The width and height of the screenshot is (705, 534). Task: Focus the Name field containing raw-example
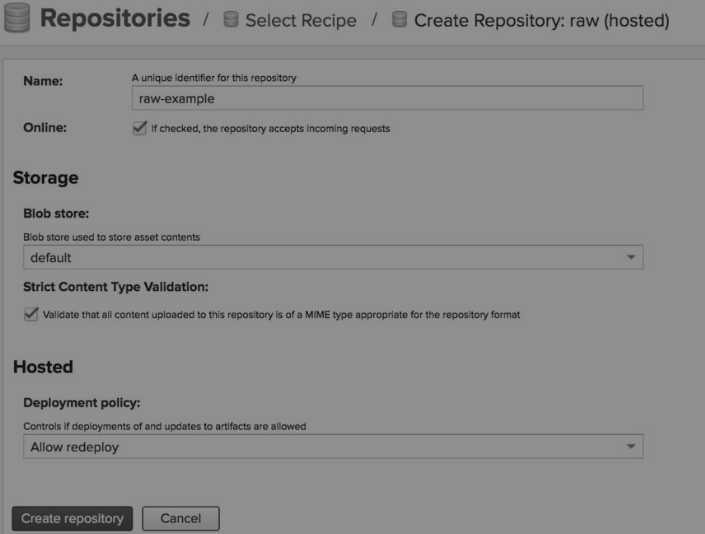[x=388, y=98]
